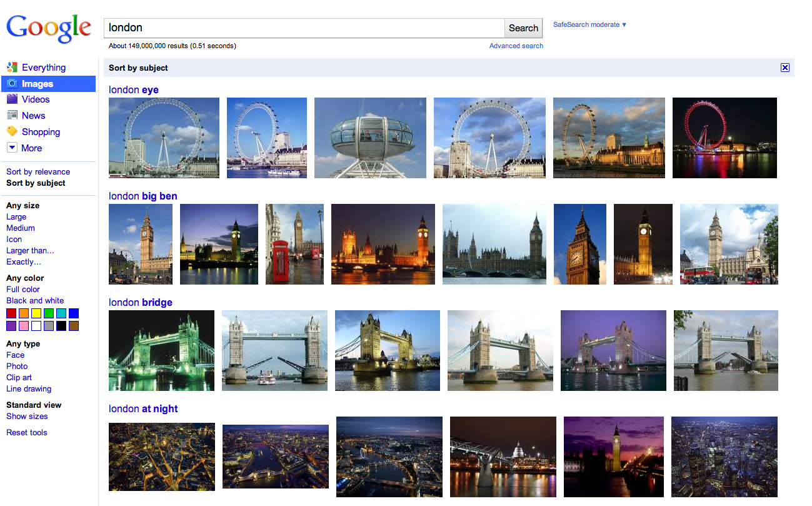The image size is (812, 506).
Task: Open the Big Ben red phone booth thumbnail
Action: pos(294,244)
